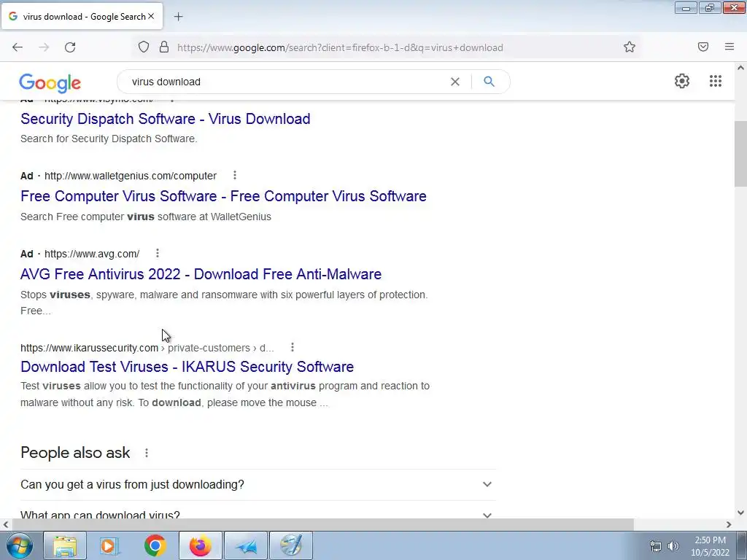The width and height of the screenshot is (747, 560).
Task: Open the Google apps grid
Action: (x=715, y=81)
